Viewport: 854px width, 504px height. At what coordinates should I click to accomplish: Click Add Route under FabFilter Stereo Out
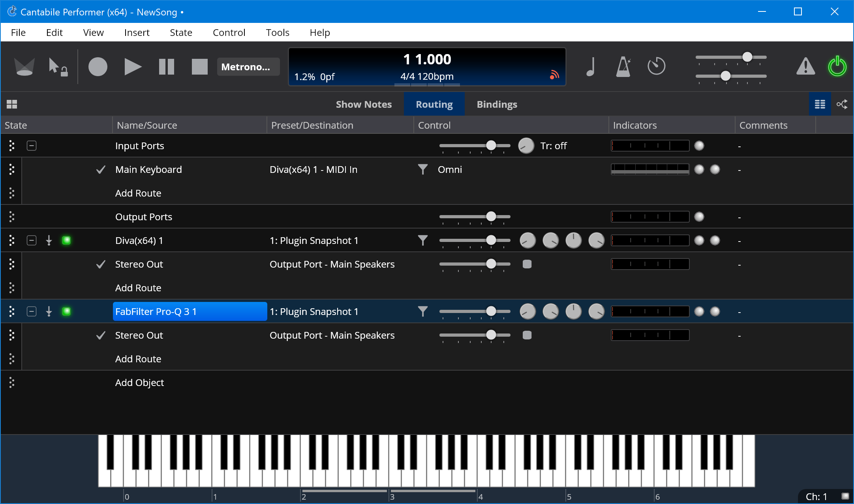pos(138,359)
